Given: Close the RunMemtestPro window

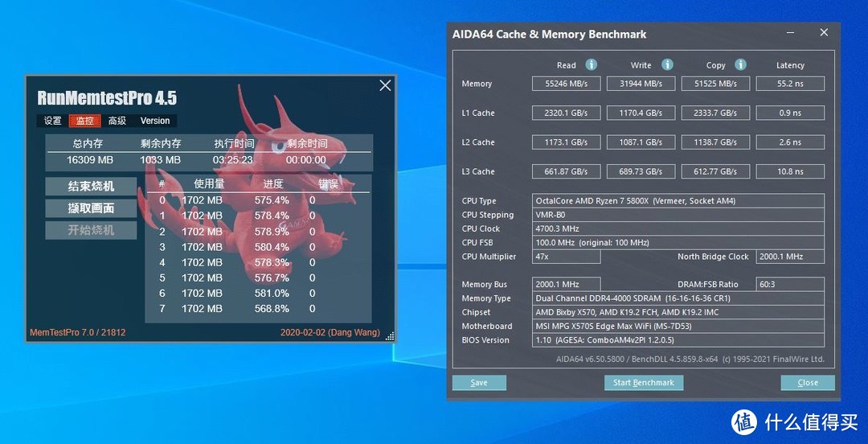Looking at the screenshot, I should click(x=385, y=85).
